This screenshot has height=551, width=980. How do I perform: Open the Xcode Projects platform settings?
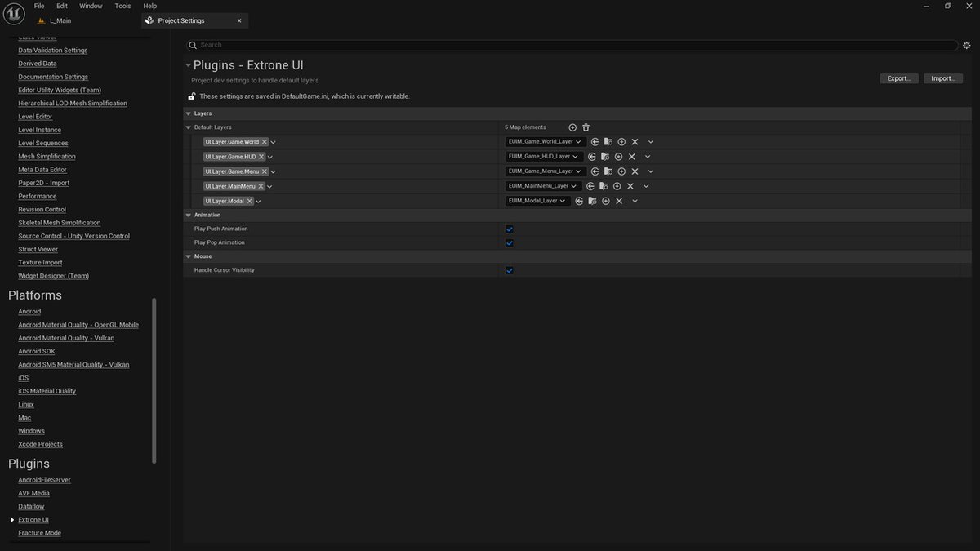click(41, 444)
